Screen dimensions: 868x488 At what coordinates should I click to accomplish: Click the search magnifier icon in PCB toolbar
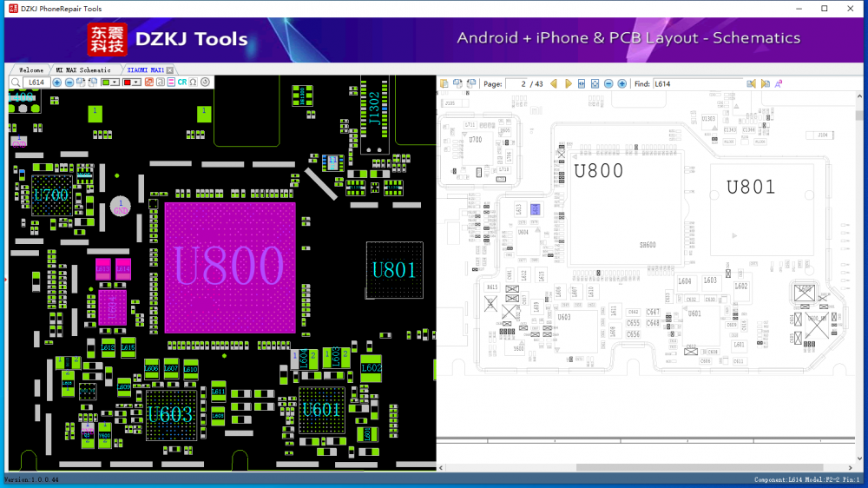tap(16, 82)
